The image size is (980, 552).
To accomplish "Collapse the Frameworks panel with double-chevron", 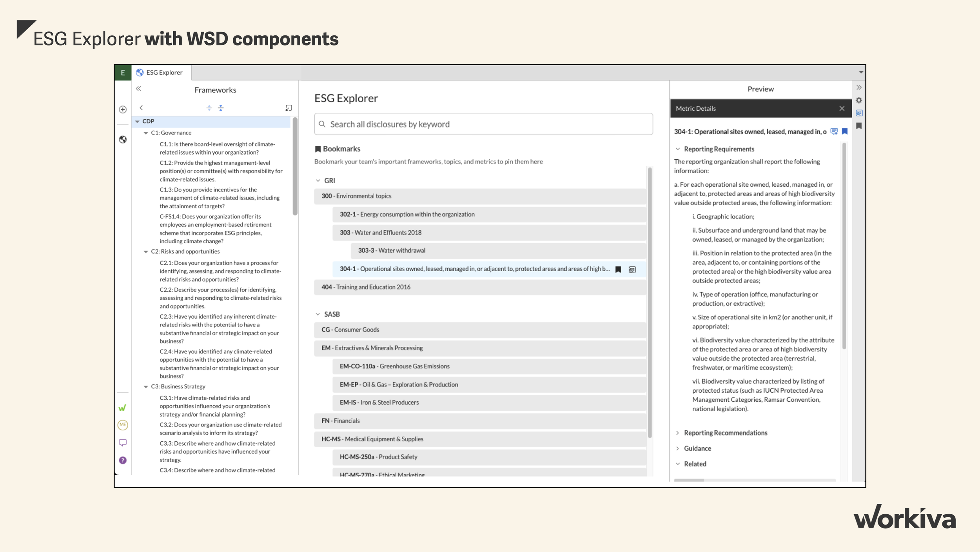I will coord(138,89).
